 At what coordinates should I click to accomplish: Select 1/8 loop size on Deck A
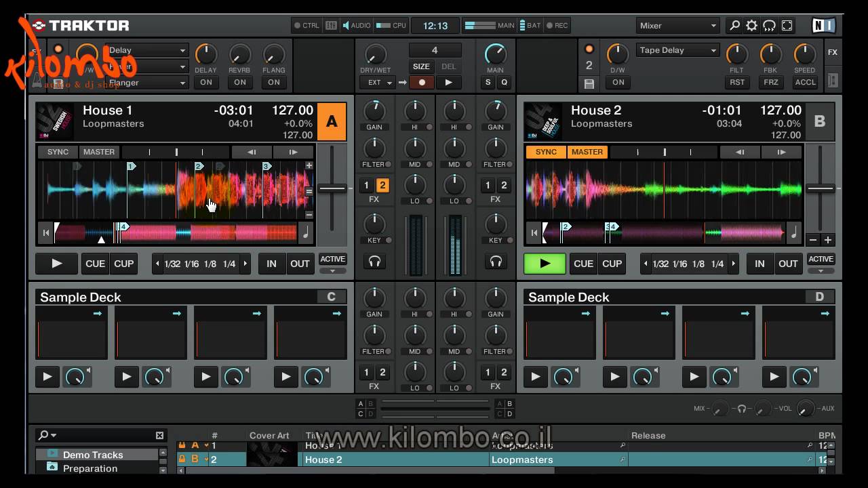click(x=210, y=264)
